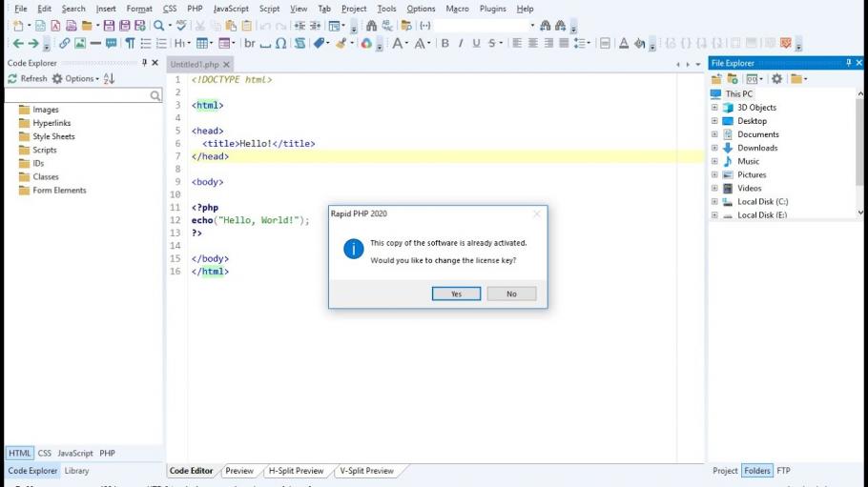The width and height of the screenshot is (868, 487).
Task: Click the orange CSS shield icon in toolbar
Action: click(x=785, y=43)
